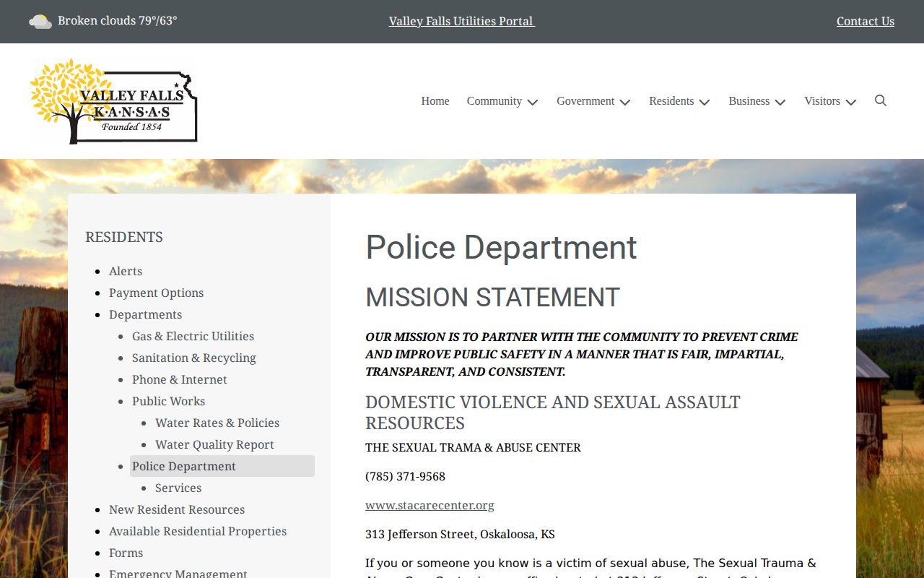Open the Business nav item
Screen dimensions: 924x578
point(749,101)
